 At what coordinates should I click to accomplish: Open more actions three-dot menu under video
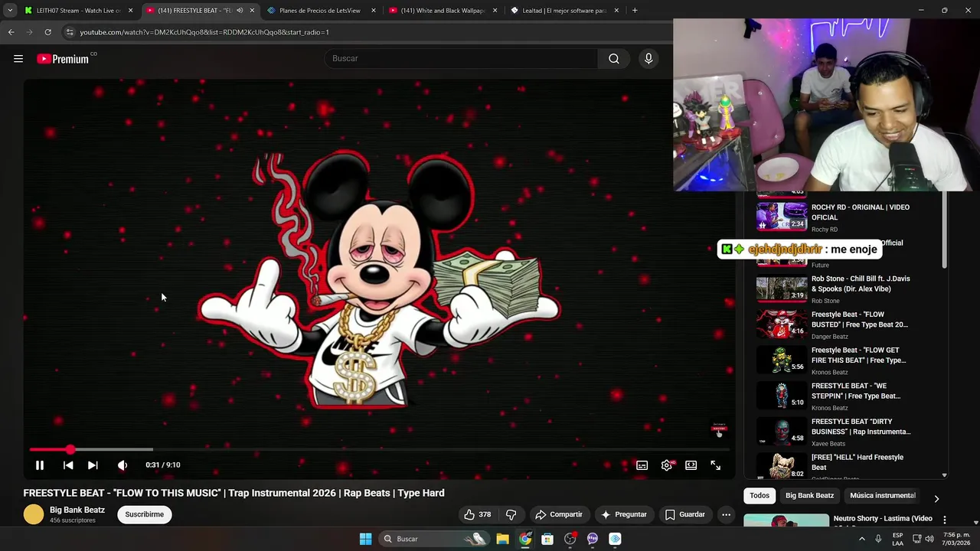(x=726, y=514)
